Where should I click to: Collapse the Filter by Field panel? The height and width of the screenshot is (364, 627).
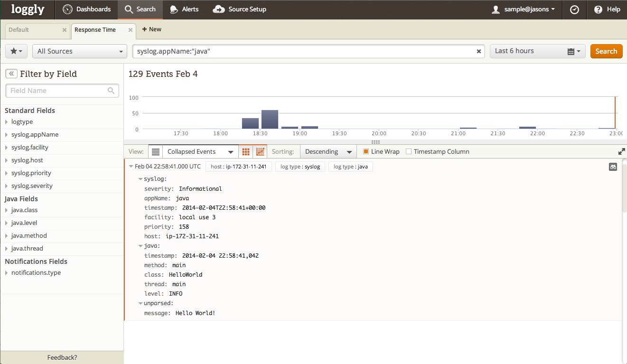point(11,74)
